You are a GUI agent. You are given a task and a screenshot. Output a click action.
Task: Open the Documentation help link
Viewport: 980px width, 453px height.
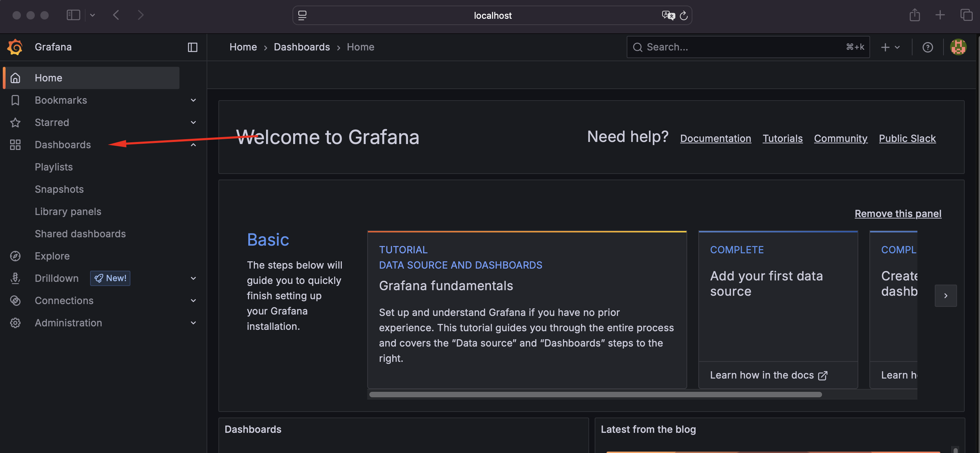pos(715,138)
